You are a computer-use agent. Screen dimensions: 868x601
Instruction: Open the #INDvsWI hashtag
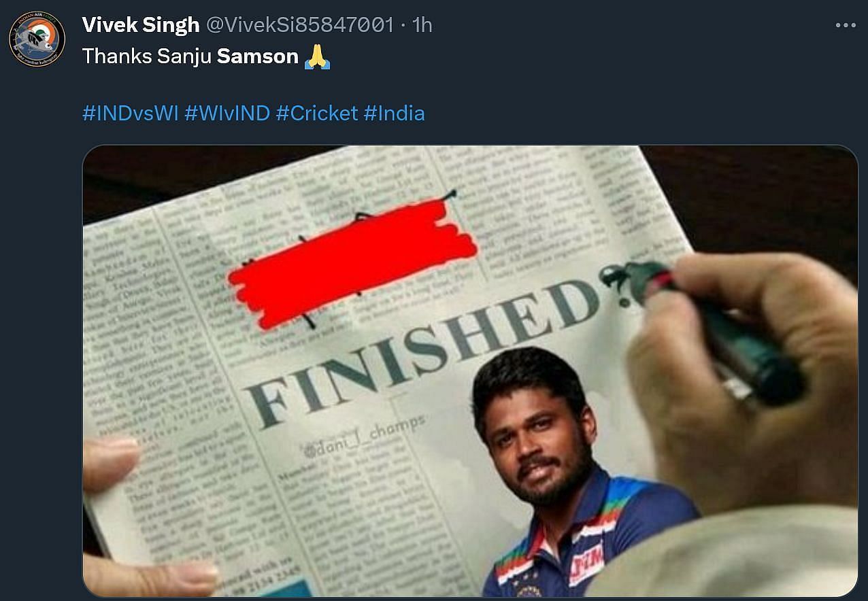click(130, 113)
